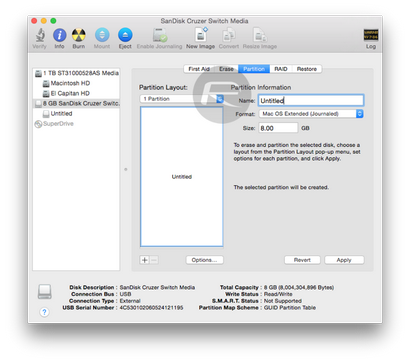
Task: Click the Size field showing 8.00
Action: [x=278, y=128]
